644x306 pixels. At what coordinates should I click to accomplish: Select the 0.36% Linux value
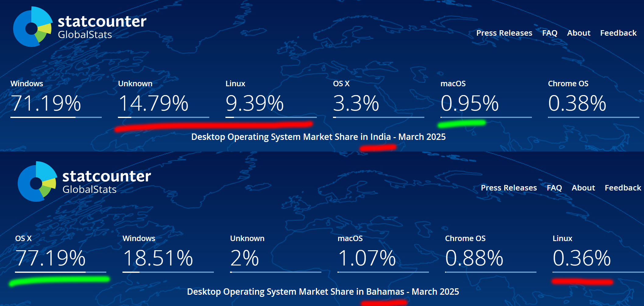[582, 258]
